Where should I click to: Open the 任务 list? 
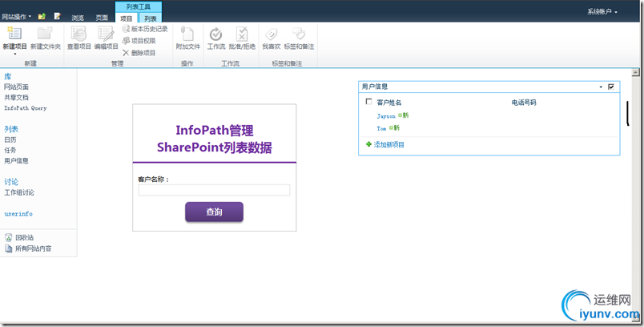(x=10, y=150)
